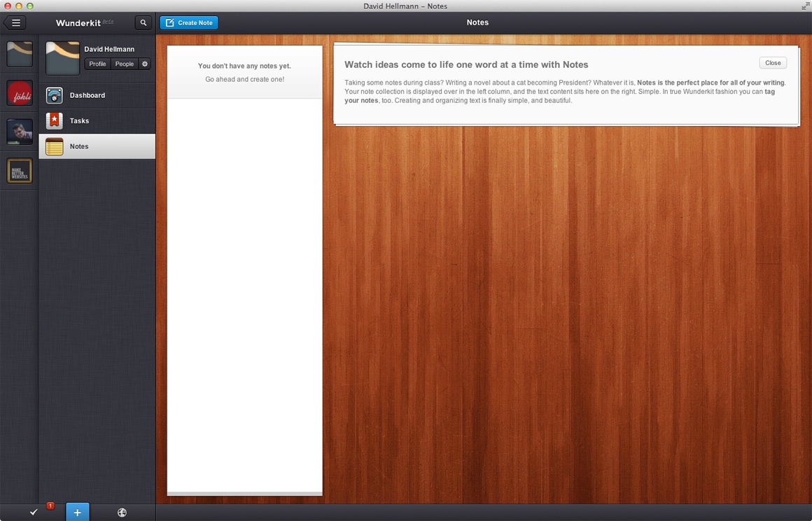Click the Wunderkit logo title

click(78, 23)
